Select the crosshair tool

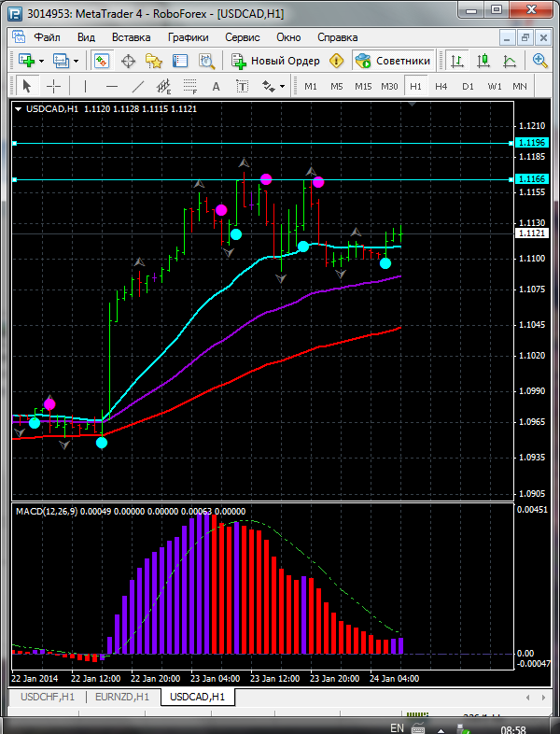(54, 86)
